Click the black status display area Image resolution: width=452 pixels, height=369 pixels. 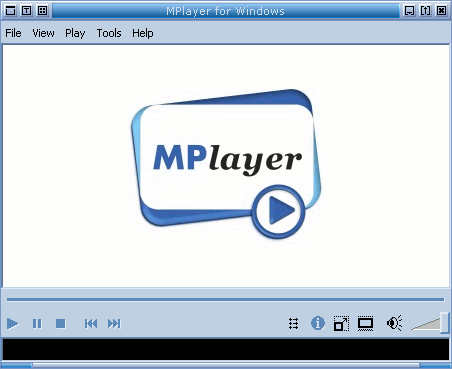point(226,349)
